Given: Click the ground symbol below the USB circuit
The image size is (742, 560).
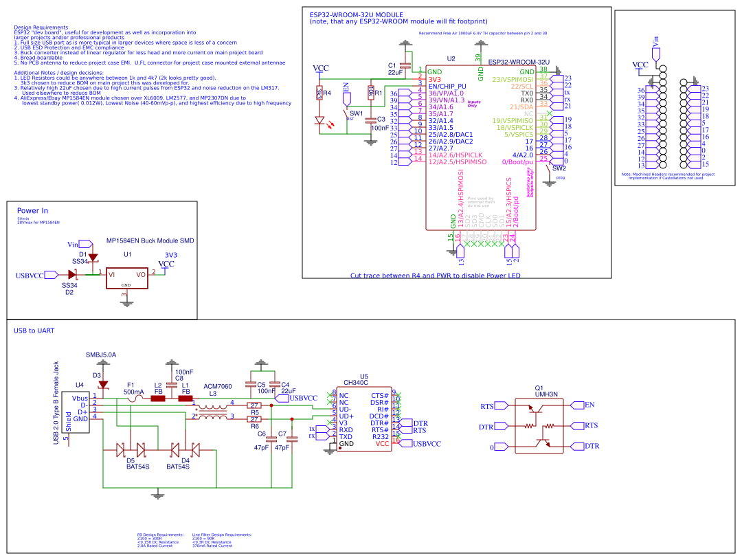Looking at the screenshot, I should click(157, 495).
